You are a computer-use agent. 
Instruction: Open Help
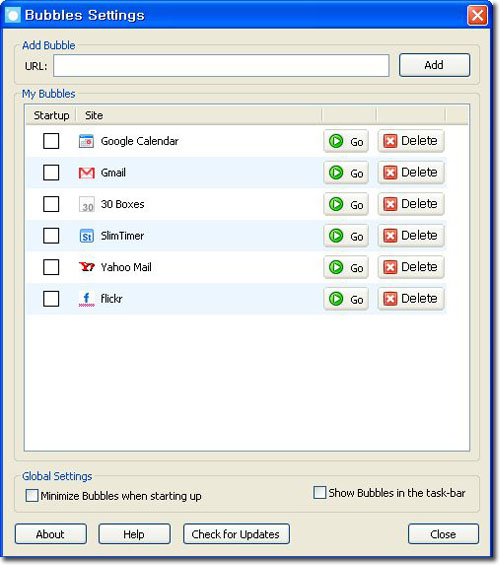pyautogui.click(x=134, y=534)
